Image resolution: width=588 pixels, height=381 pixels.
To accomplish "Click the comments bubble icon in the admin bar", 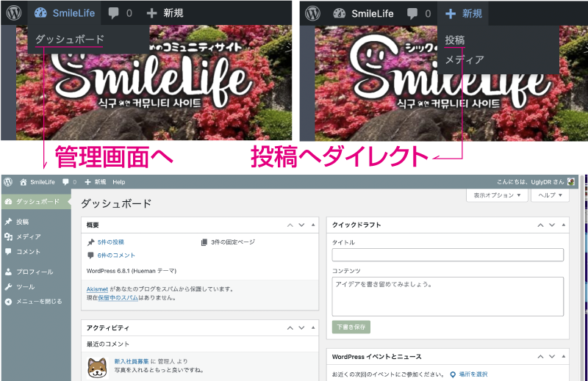I will (x=66, y=181).
